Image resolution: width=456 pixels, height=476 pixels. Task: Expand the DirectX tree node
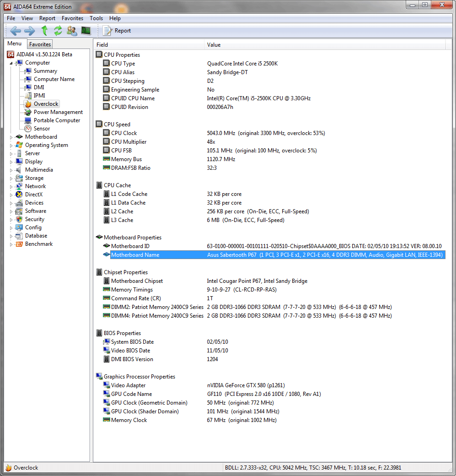coord(11,195)
